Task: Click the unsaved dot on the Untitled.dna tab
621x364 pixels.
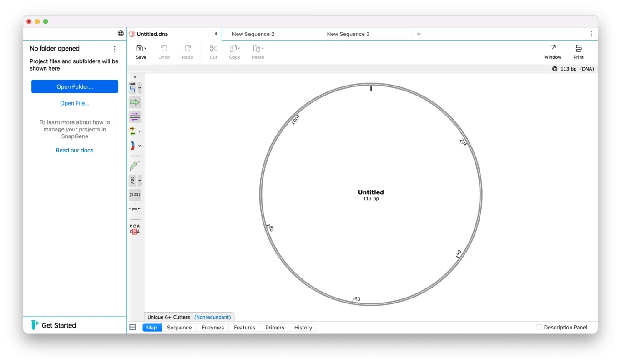Action: point(216,34)
